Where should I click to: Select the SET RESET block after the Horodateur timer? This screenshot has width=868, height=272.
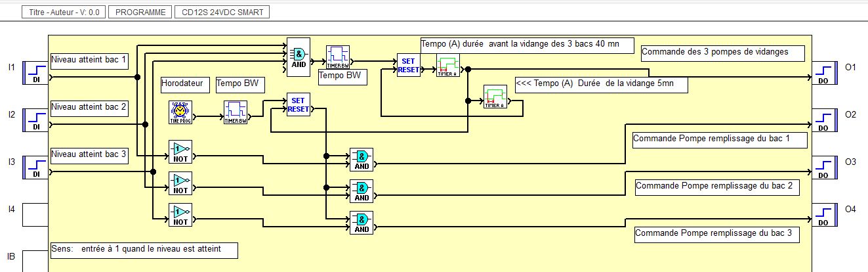[298, 105]
